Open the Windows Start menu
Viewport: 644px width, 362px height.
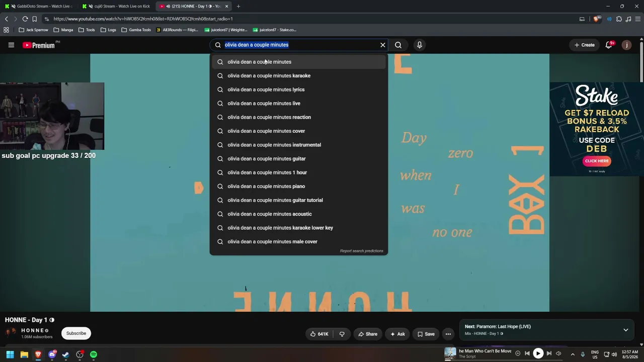10,354
